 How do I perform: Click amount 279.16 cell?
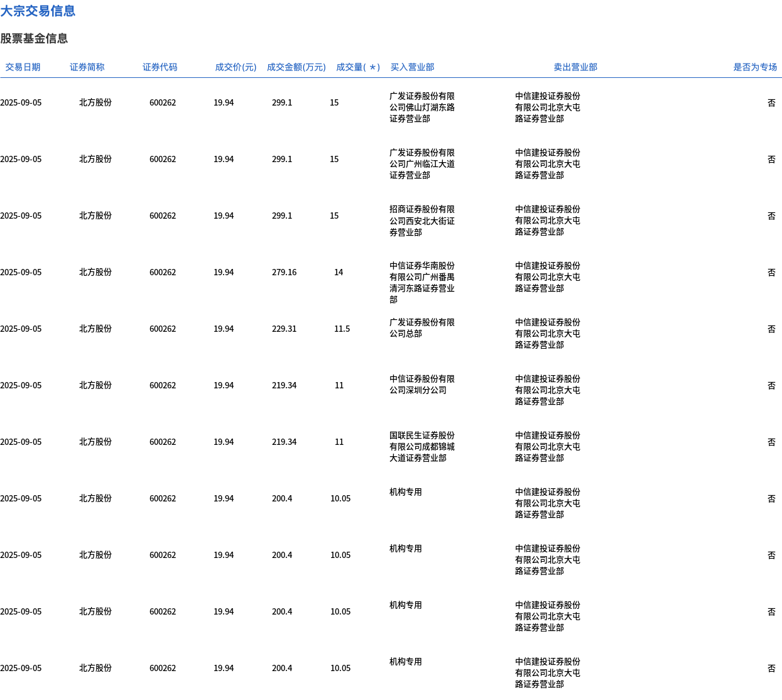[284, 272]
